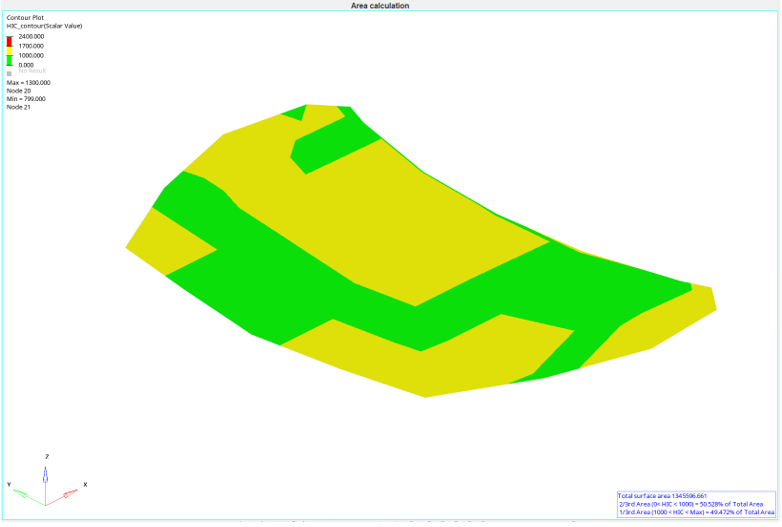Click the Min = 799.000 label
The height and width of the screenshot is (527, 782).
point(26,99)
